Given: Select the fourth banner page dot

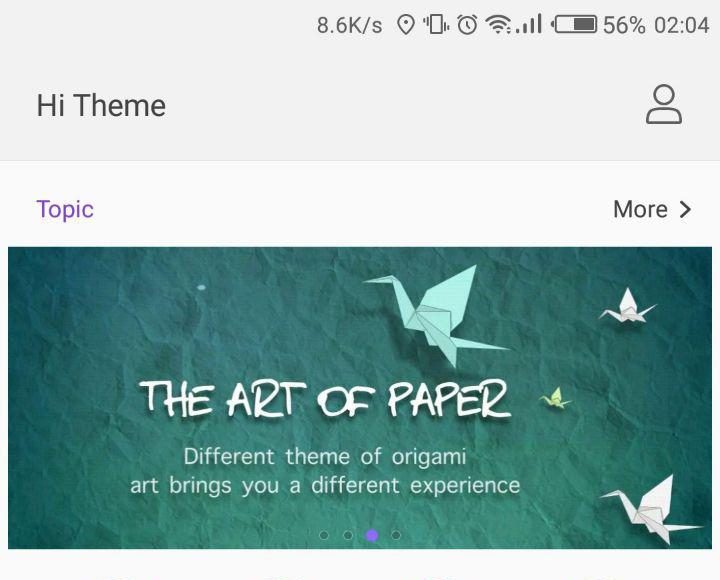Looking at the screenshot, I should click(396, 535).
